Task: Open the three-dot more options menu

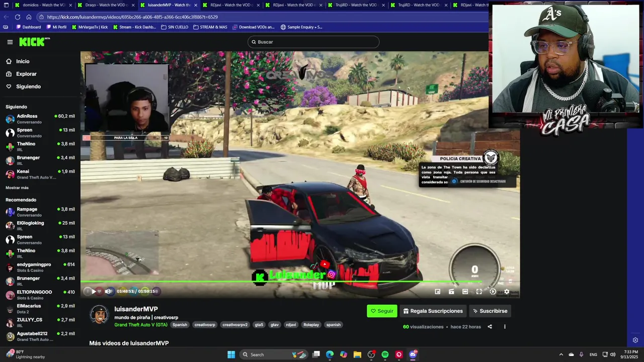Action: pyautogui.click(x=505, y=327)
